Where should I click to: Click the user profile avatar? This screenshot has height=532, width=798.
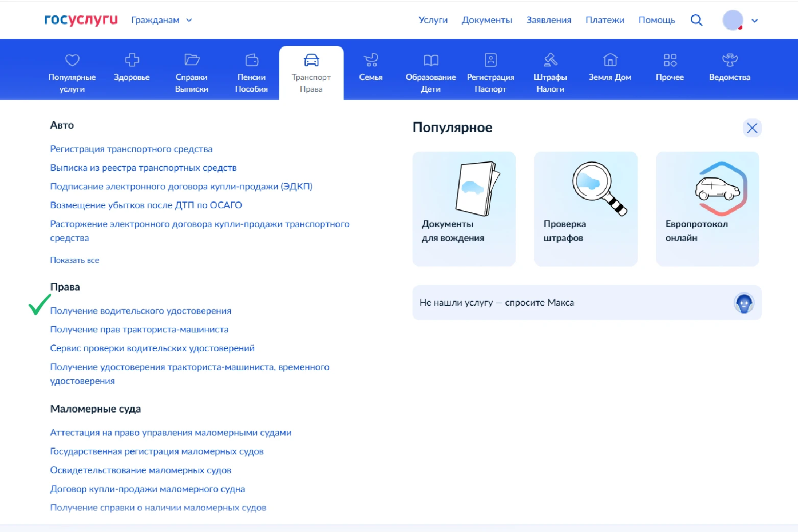733,20
